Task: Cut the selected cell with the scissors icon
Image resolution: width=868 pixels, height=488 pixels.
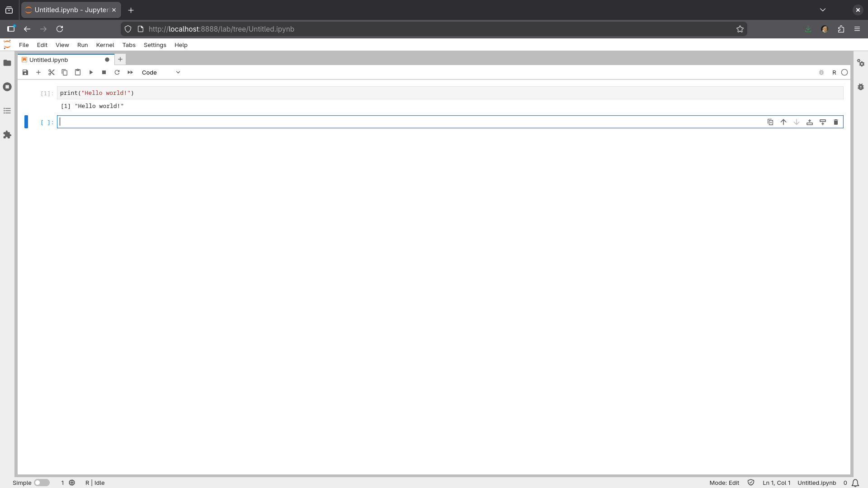Action: coord(52,72)
